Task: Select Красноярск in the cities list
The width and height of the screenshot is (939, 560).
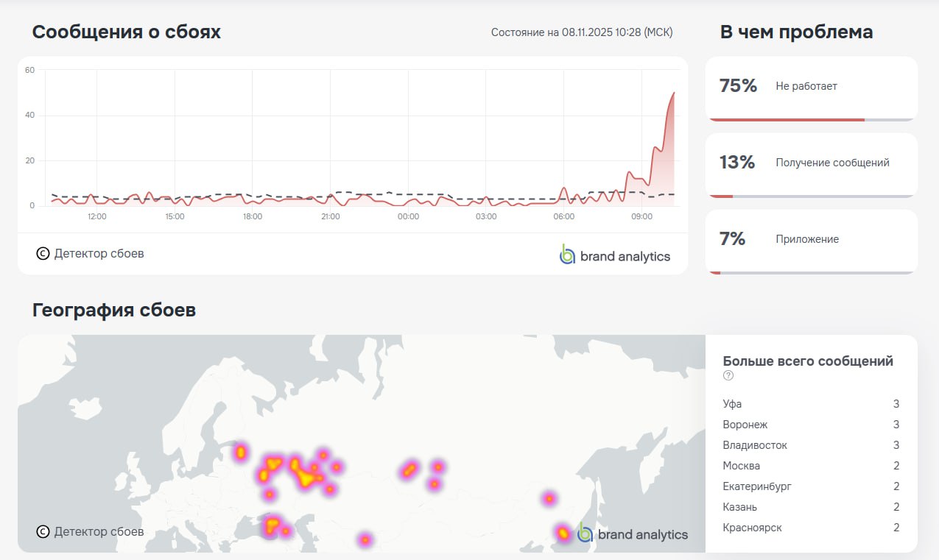Action: click(752, 528)
